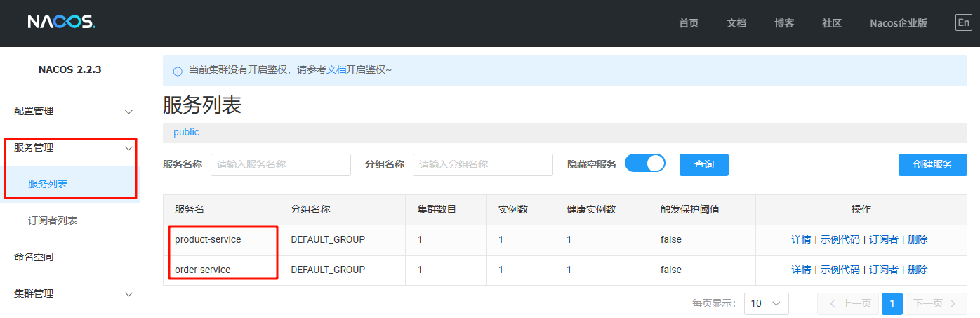Viewport: 980px width, 318px height.
Task: Click DEFAULT_GROUP in the order-service row
Action: (x=328, y=270)
